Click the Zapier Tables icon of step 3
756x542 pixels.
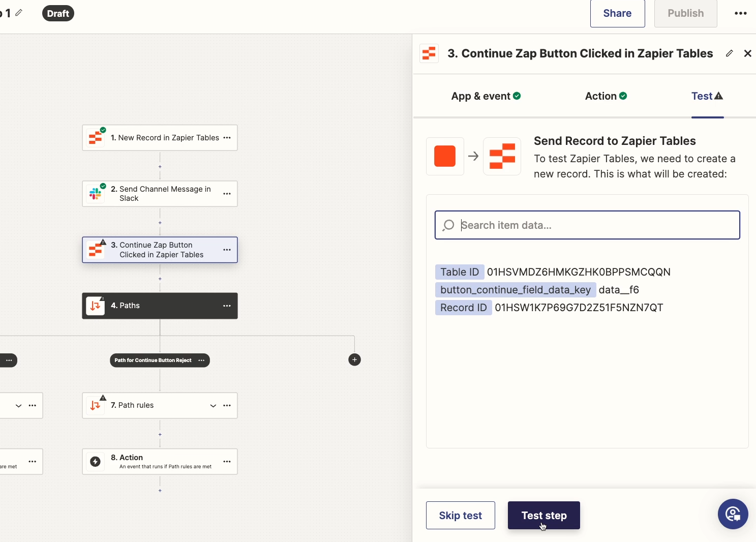click(x=96, y=250)
